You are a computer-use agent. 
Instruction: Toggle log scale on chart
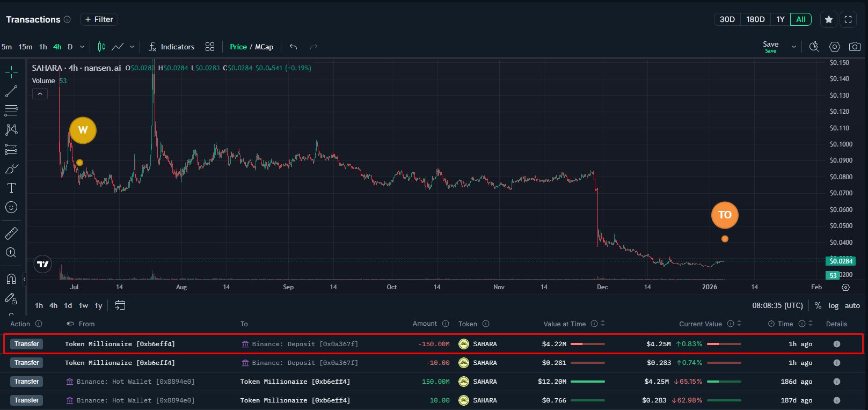833,305
